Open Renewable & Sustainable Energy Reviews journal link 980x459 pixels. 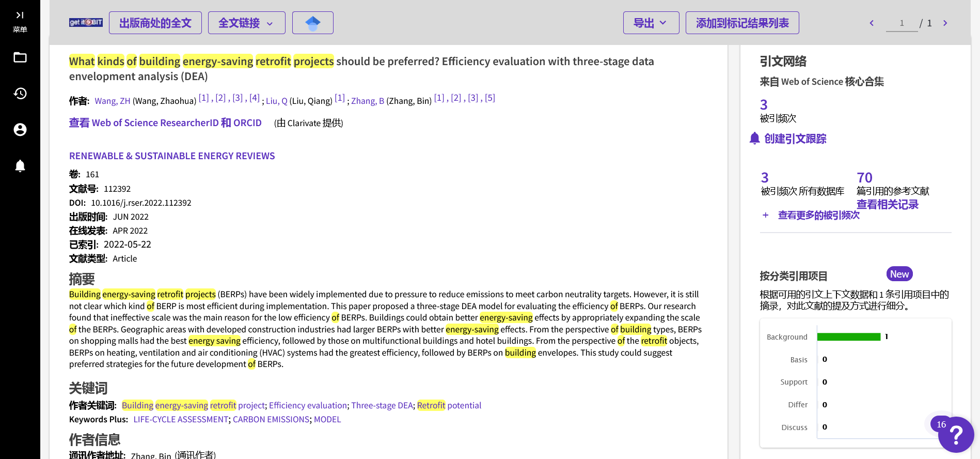point(172,156)
